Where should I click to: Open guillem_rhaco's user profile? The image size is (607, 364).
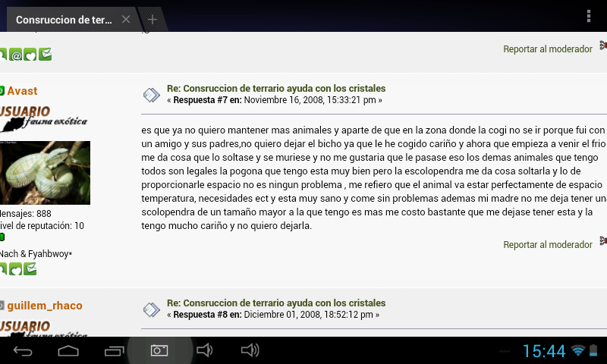pyautogui.click(x=45, y=306)
